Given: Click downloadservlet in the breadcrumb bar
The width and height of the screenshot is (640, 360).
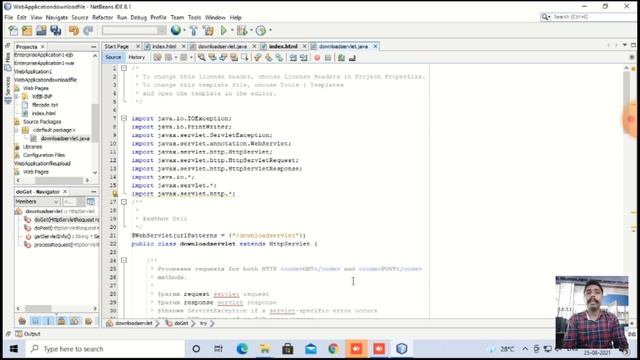Looking at the screenshot, I should [133, 323].
